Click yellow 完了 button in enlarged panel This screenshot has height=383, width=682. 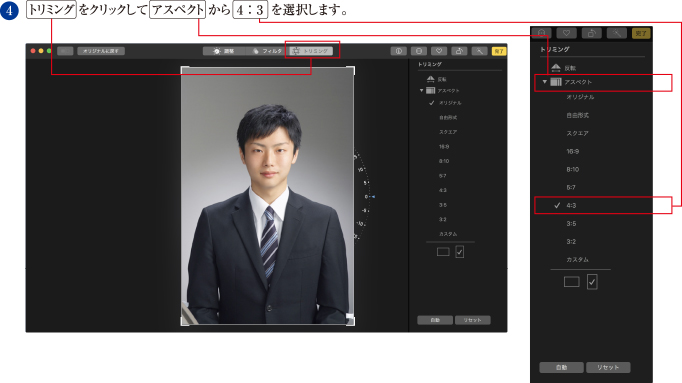tap(641, 33)
